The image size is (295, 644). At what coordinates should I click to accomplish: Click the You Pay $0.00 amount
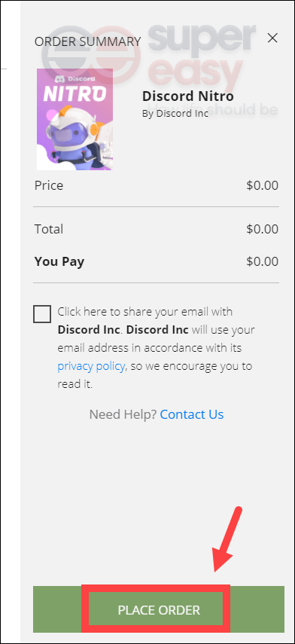point(262,261)
